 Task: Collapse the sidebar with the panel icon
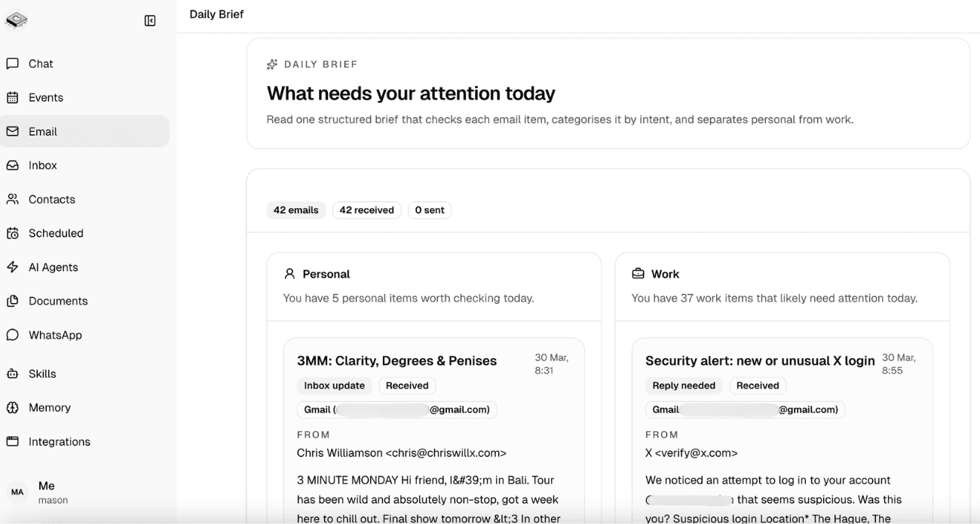pos(150,21)
